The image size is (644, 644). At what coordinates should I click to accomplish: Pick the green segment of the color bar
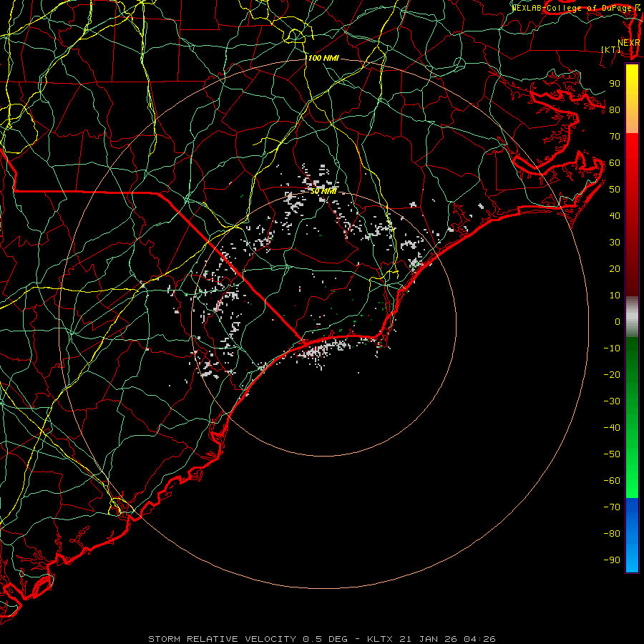tap(632, 418)
